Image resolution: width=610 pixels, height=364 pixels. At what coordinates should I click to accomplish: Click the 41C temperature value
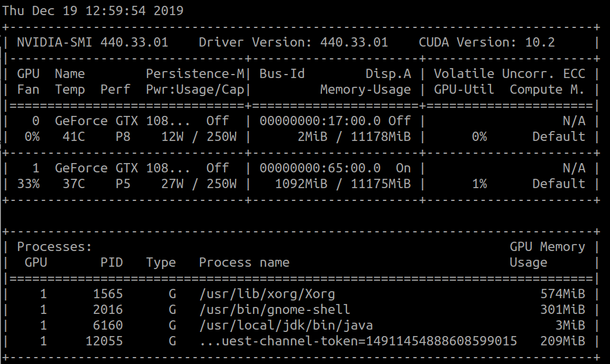74,136
